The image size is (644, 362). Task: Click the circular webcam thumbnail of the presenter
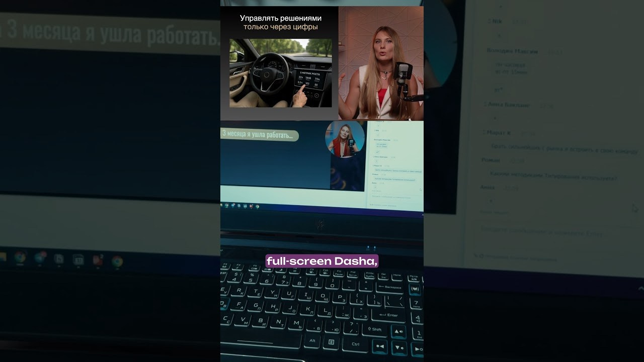345,139
